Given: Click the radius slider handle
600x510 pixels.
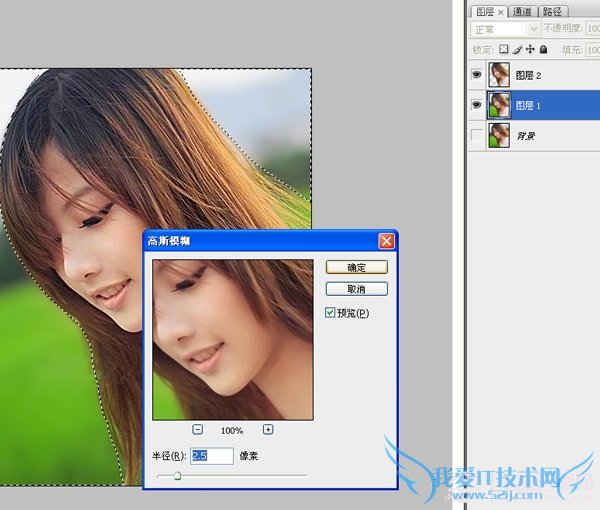Looking at the screenshot, I should point(177,476).
